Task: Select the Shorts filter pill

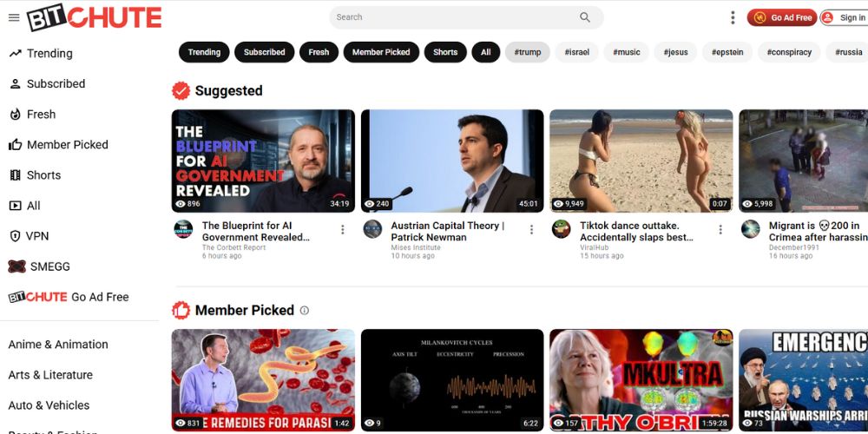Action: point(445,52)
